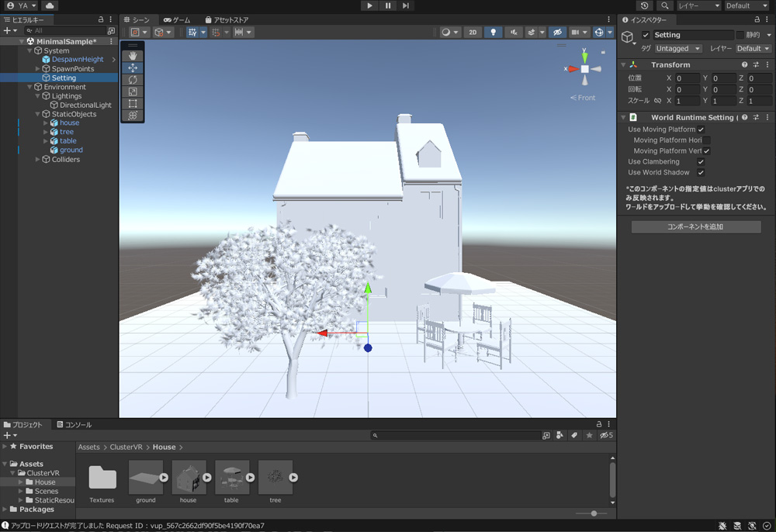Uncheck the Use World Shadow checkbox

point(701,173)
